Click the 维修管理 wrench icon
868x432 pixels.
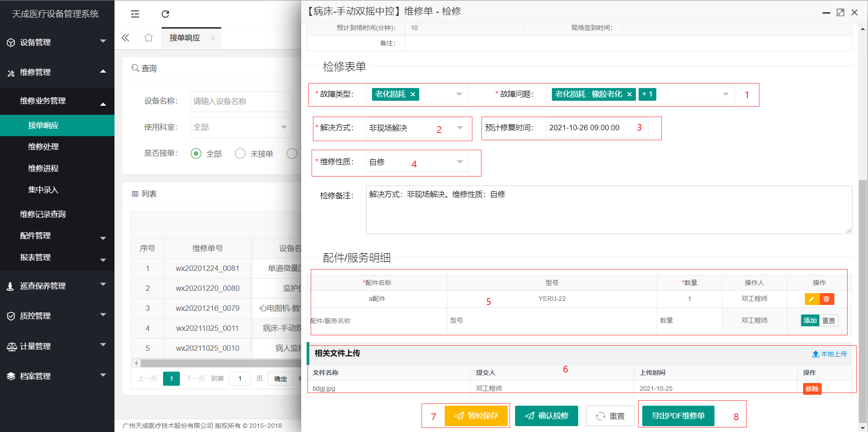pos(11,73)
